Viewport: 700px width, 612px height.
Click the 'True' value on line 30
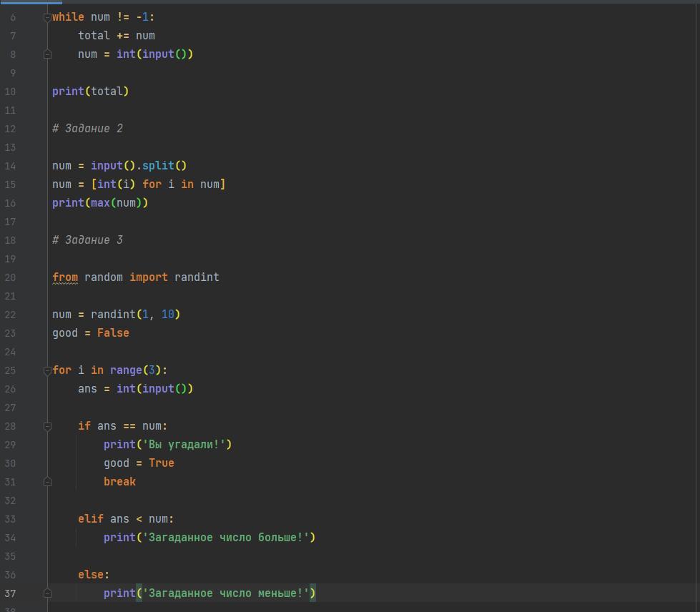[161, 463]
